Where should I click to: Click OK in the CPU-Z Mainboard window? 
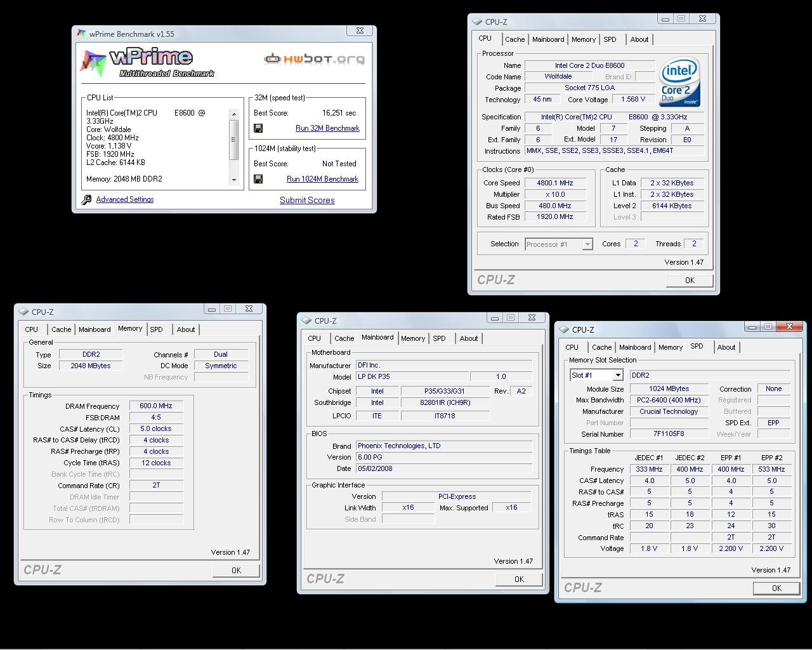[519, 579]
